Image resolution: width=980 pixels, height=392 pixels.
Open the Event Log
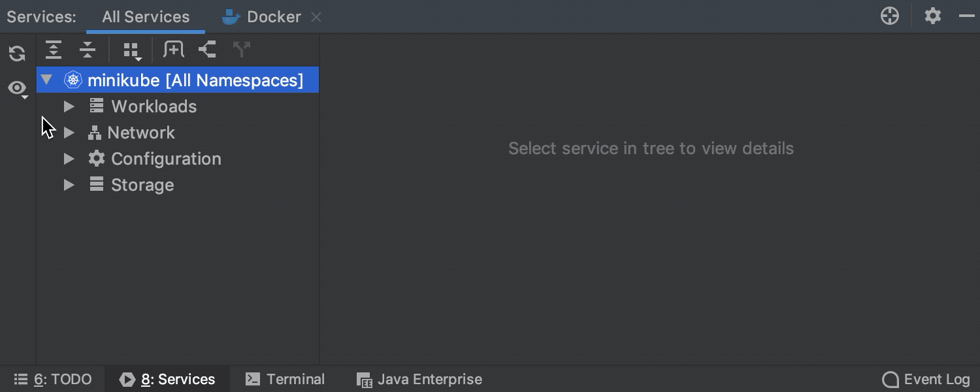[x=926, y=380]
